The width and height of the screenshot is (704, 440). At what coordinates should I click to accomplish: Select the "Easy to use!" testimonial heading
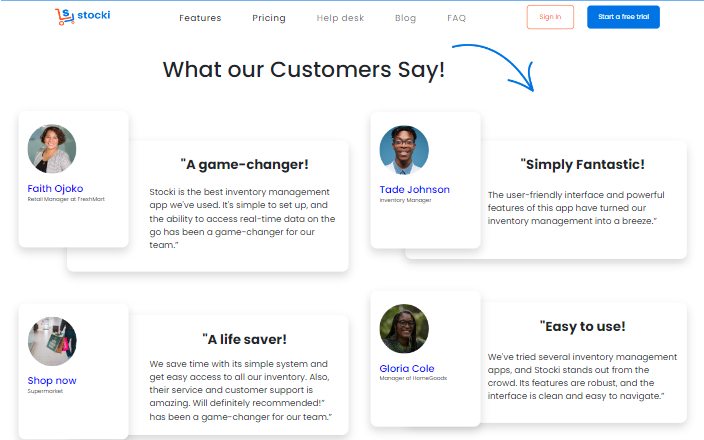[x=582, y=326]
